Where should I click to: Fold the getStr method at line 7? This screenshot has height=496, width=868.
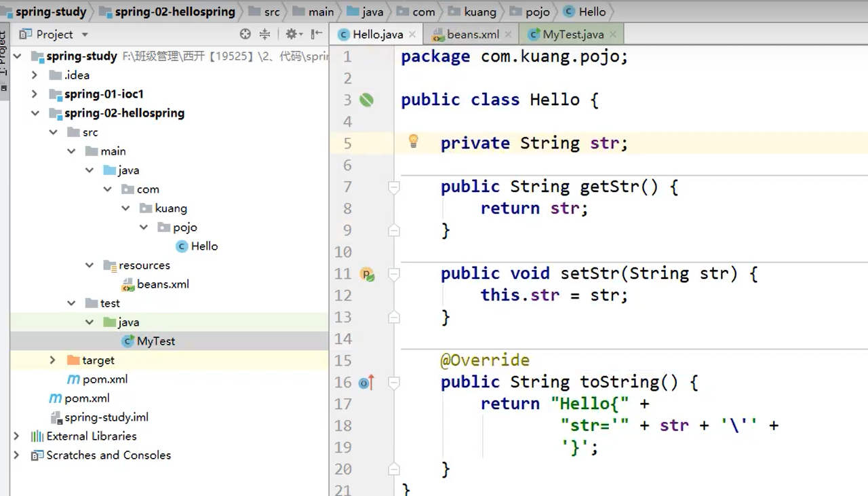[394, 187]
